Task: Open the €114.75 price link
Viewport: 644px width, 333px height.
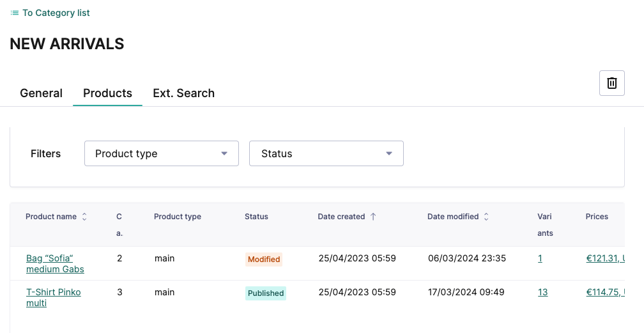Action: coord(604,293)
